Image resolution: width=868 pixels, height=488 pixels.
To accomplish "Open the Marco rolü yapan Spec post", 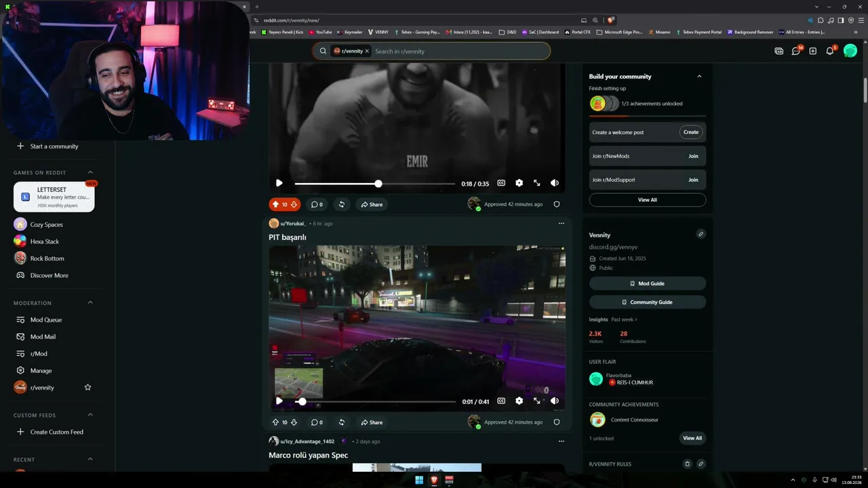I will coord(309,455).
